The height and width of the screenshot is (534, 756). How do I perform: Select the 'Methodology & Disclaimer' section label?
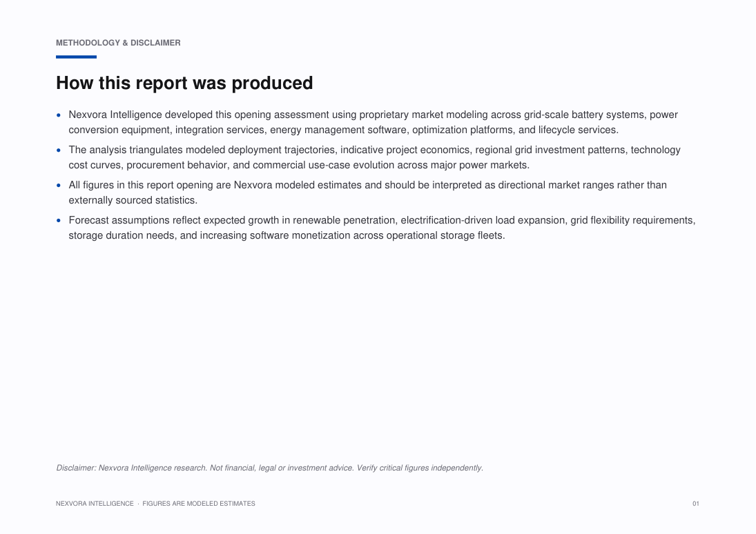click(118, 43)
